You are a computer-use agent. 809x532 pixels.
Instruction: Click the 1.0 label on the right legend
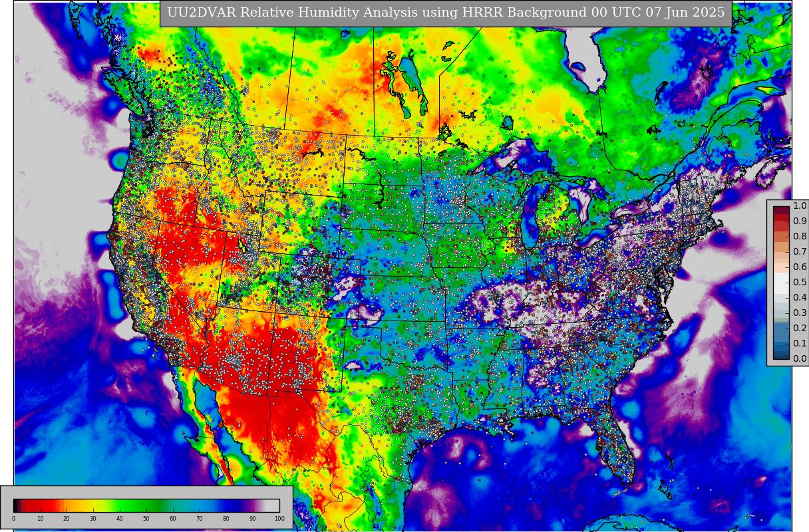click(x=800, y=205)
